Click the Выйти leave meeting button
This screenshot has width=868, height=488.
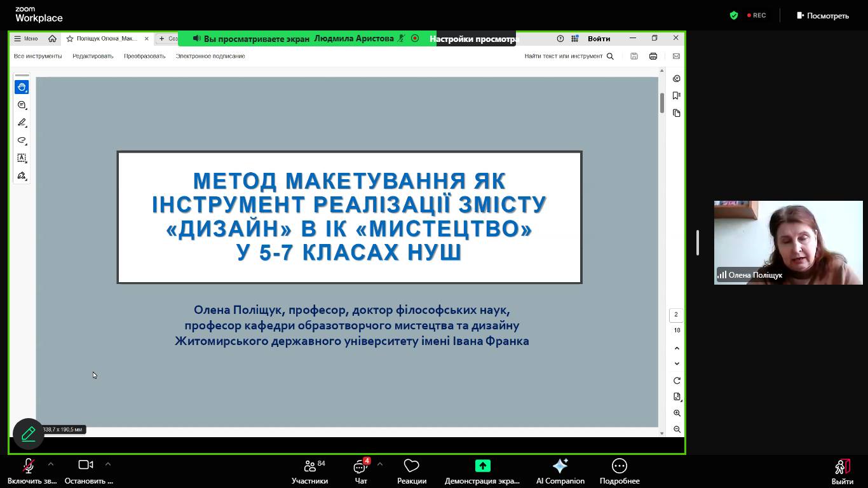(843, 472)
